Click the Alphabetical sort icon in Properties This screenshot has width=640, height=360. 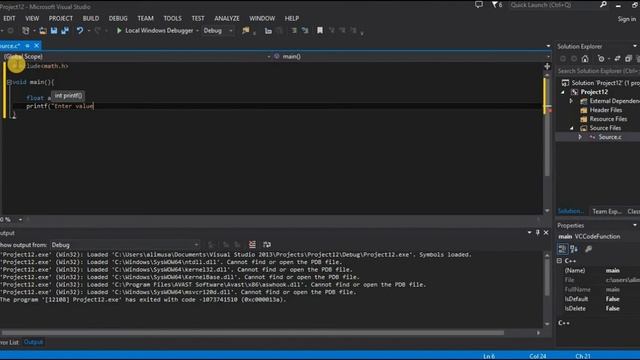pyautogui.click(x=574, y=249)
